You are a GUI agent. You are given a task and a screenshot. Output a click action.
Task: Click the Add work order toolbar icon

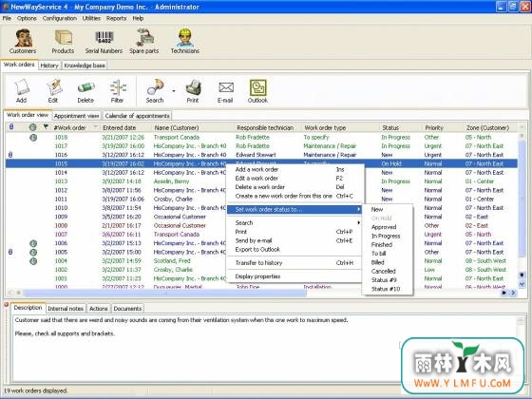[x=21, y=90]
